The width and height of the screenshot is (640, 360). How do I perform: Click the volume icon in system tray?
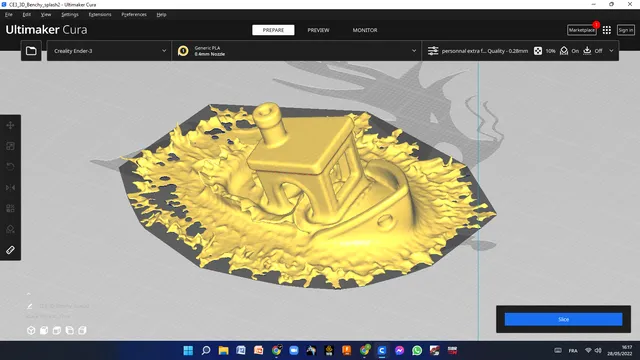pos(598,350)
